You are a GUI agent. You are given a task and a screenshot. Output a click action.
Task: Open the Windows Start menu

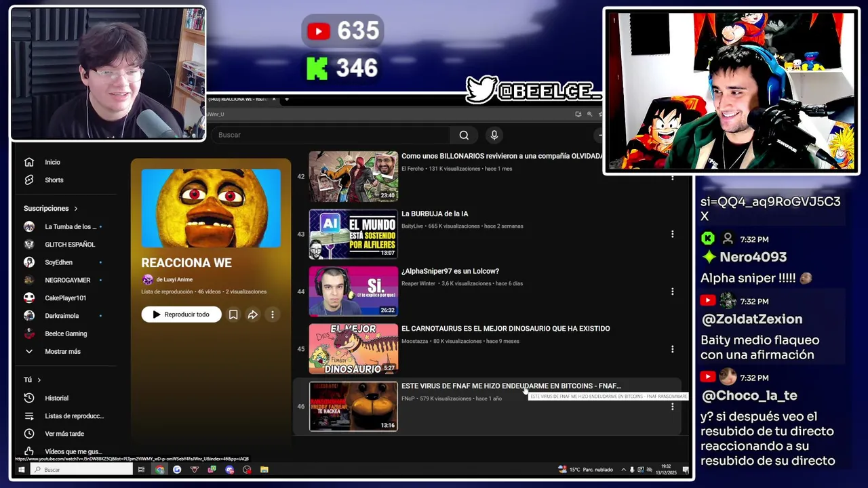click(x=21, y=469)
